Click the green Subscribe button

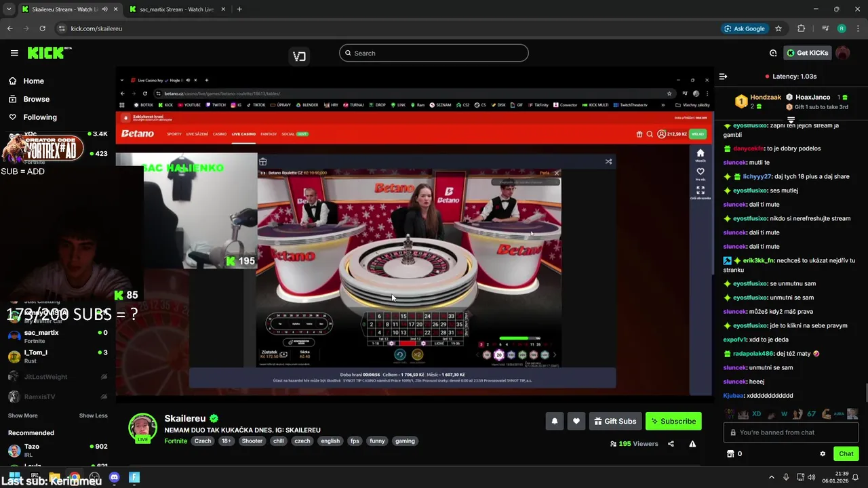673,421
